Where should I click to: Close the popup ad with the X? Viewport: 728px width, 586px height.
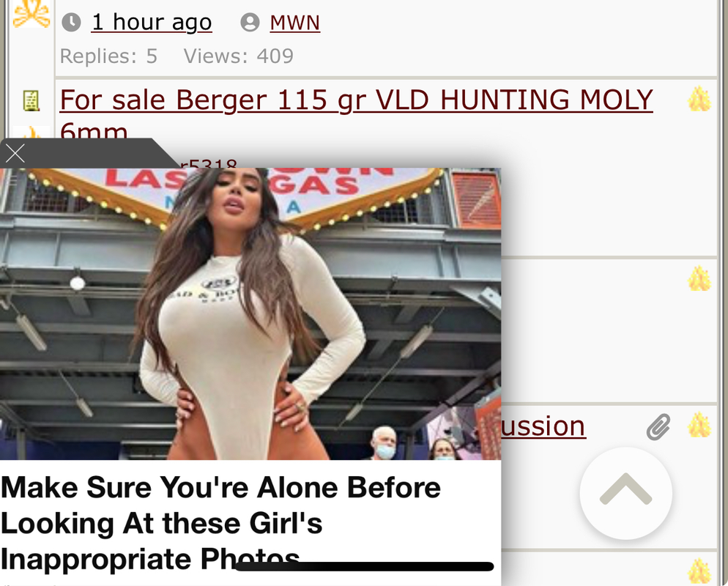[x=15, y=153]
